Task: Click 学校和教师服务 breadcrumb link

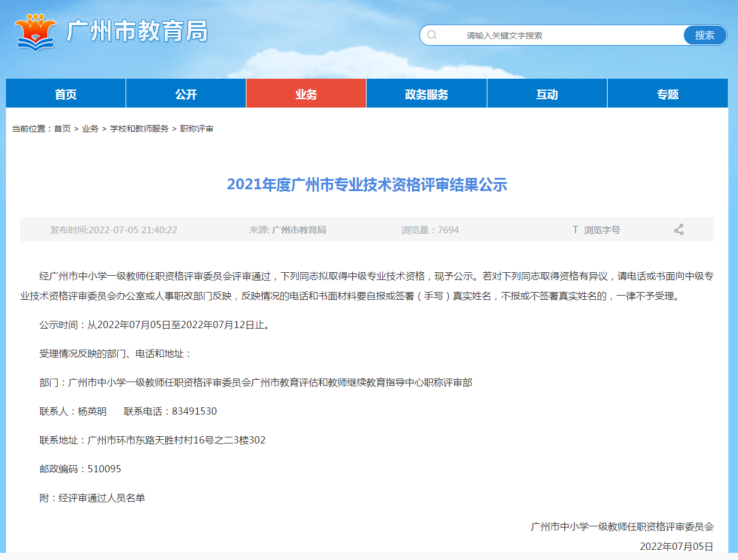Action: (139, 129)
